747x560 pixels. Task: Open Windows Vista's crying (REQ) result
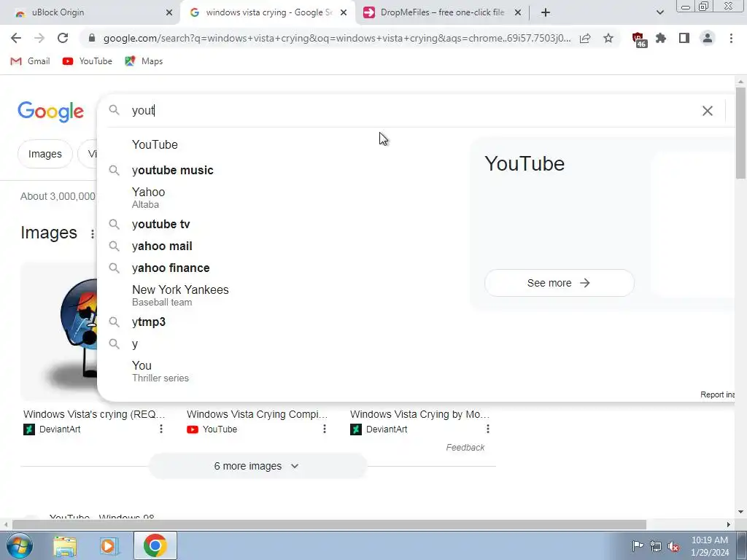(94, 414)
